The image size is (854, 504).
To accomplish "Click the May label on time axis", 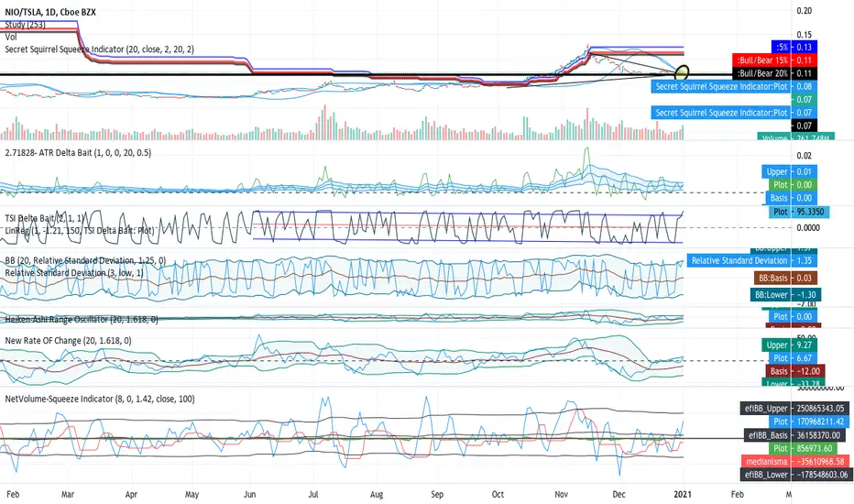I will (192, 494).
